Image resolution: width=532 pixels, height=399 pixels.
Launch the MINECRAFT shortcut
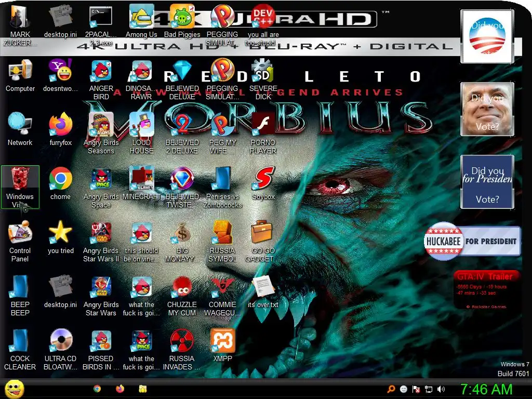click(x=141, y=183)
